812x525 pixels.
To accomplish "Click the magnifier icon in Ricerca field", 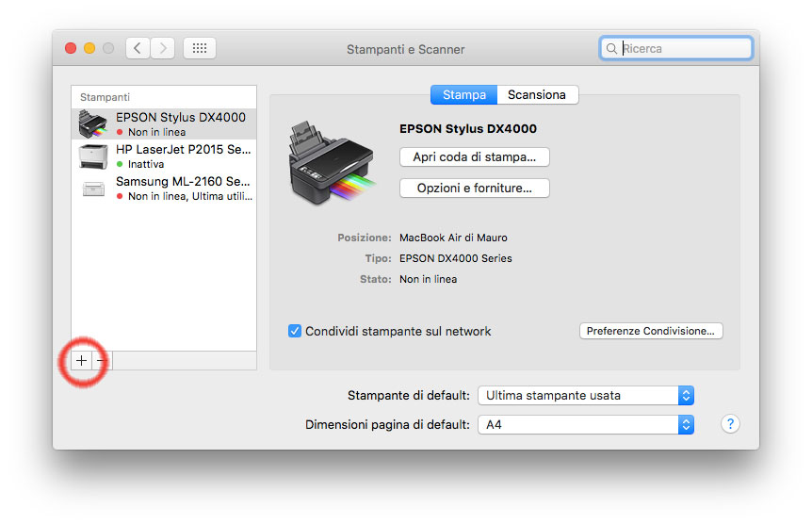I will (611, 48).
